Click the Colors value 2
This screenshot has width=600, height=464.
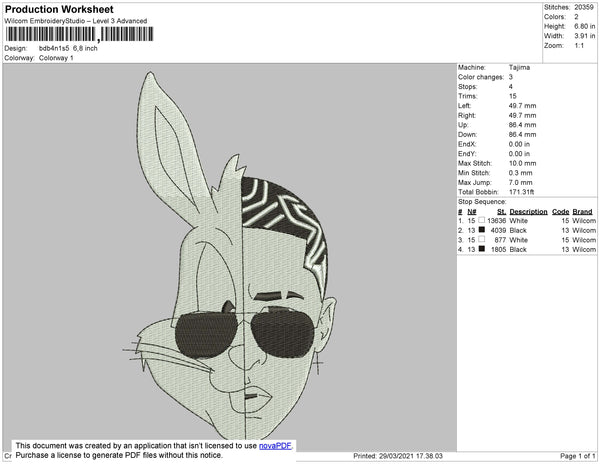pyautogui.click(x=576, y=17)
